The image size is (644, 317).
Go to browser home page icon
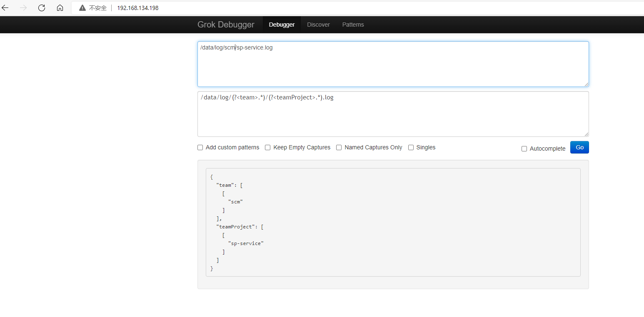click(60, 8)
